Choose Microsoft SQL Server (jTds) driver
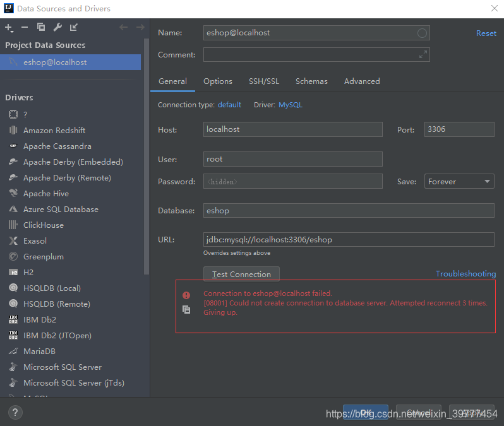The width and height of the screenshot is (504, 426). pyautogui.click(x=73, y=382)
